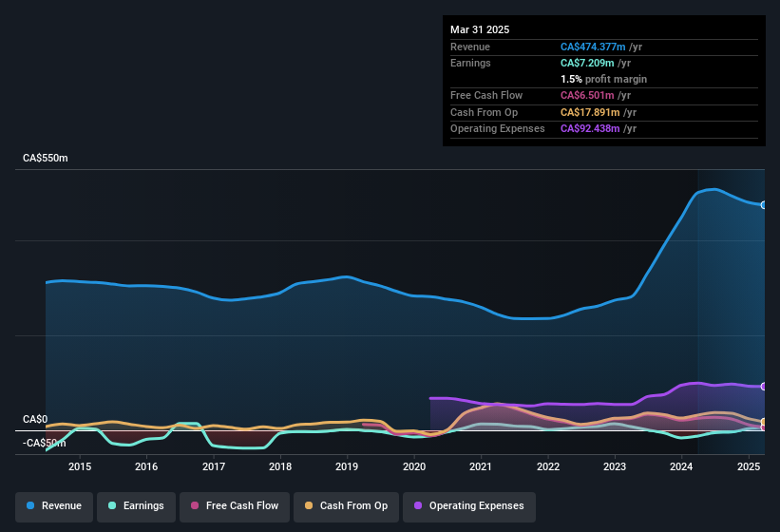Click the 1.5% profit margin text
Viewport: 780px width, 532px height.
pos(604,79)
